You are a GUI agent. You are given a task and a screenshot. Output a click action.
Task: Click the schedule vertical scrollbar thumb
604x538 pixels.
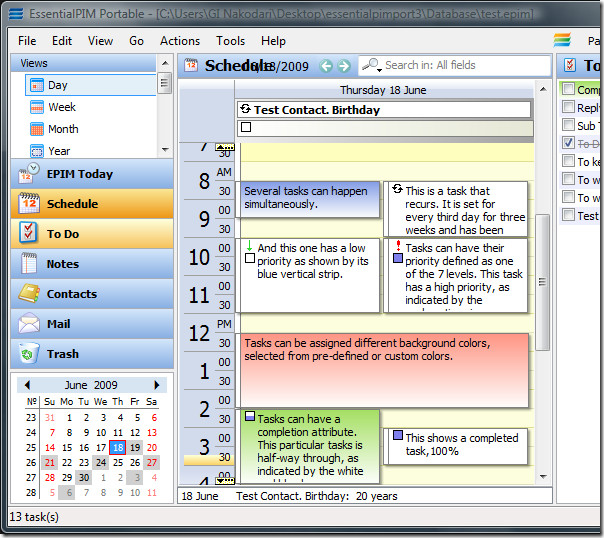pos(542,282)
